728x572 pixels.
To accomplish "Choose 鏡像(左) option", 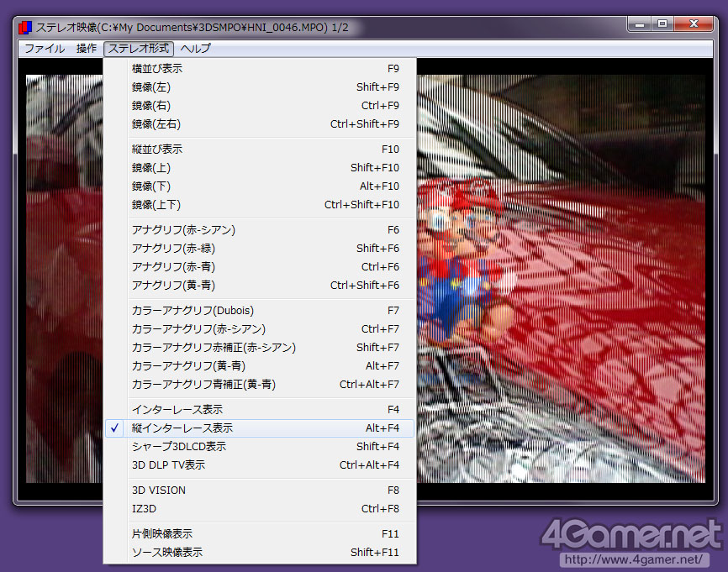I will 260,87.
